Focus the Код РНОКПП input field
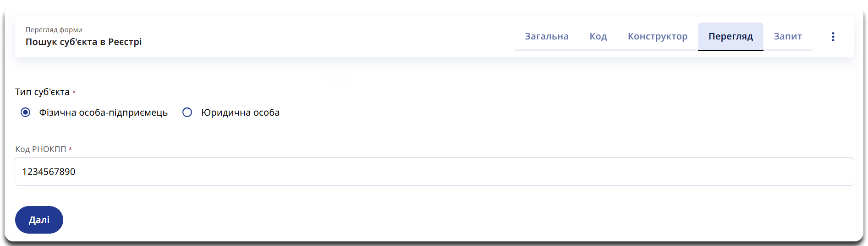This screenshot has width=868, height=246. pyautogui.click(x=434, y=172)
